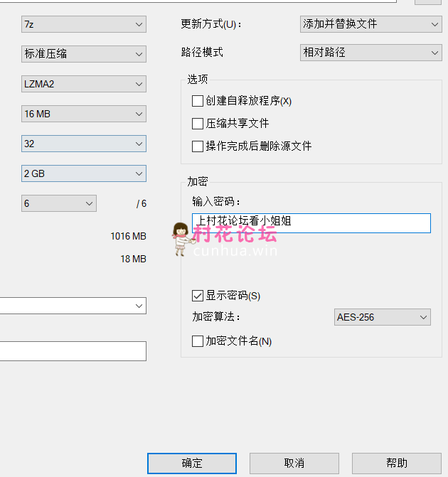Click the 输入密码 password field
Screen dimensions: 448x477
pyautogui.click(x=356, y=223)
